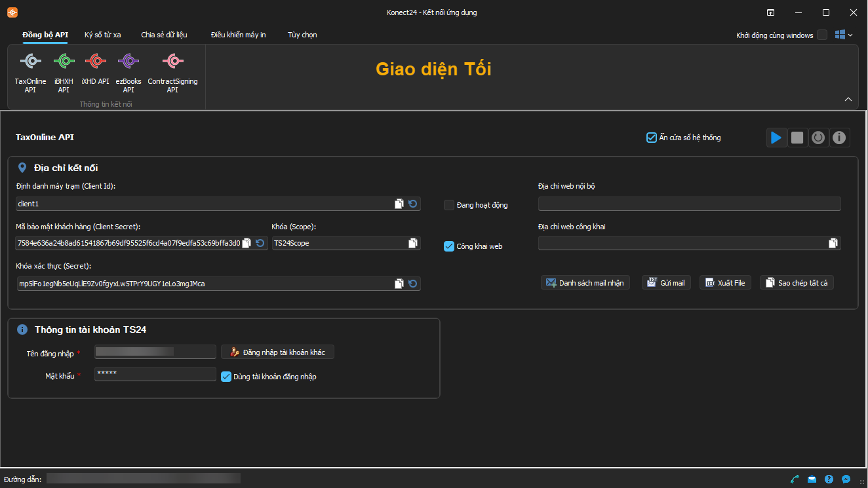Switch to the Đồng bộ API tab

45,35
